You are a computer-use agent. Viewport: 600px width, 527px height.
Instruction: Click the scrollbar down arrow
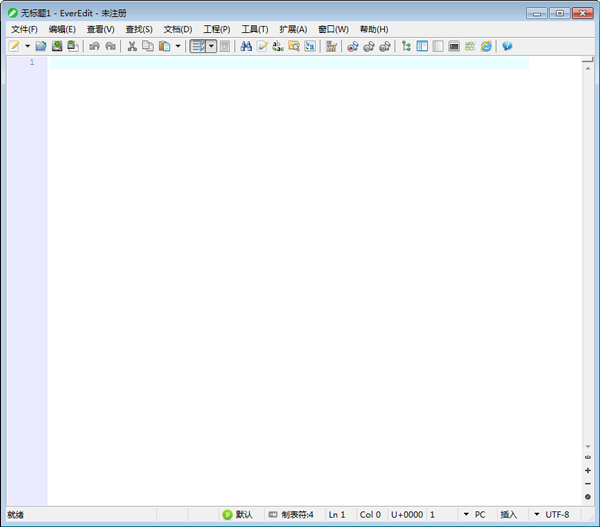point(588,446)
